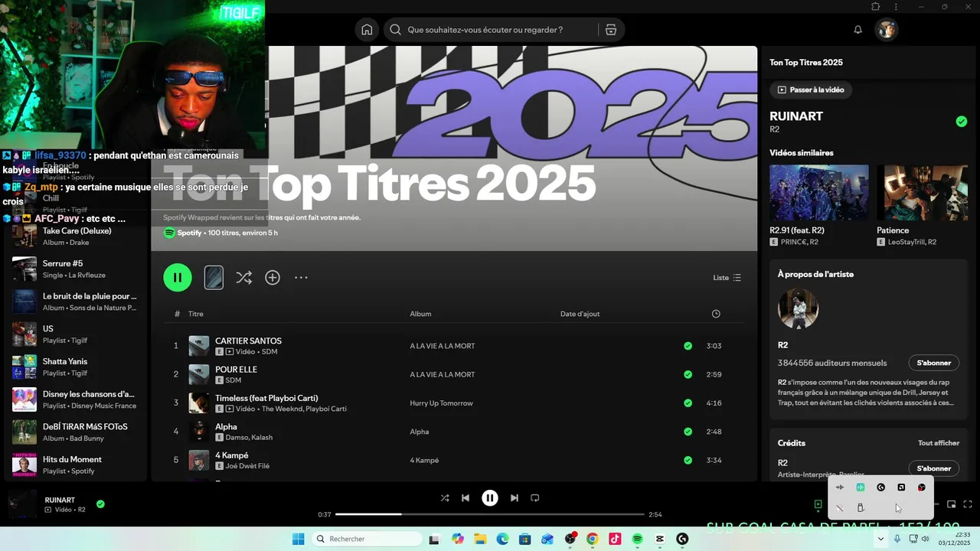Open the safely remove hardware USB tray icon
Viewport: 980px width, 551px height.
click(861, 507)
